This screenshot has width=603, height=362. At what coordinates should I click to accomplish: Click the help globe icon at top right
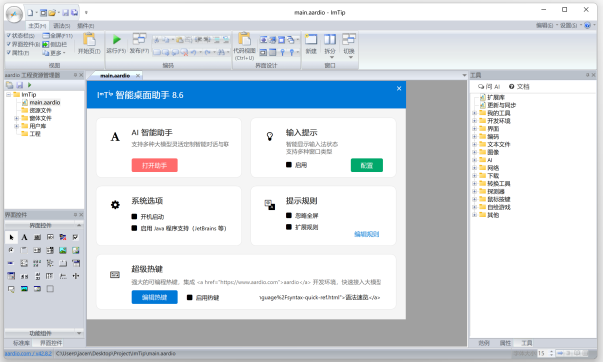(x=587, y=25)
